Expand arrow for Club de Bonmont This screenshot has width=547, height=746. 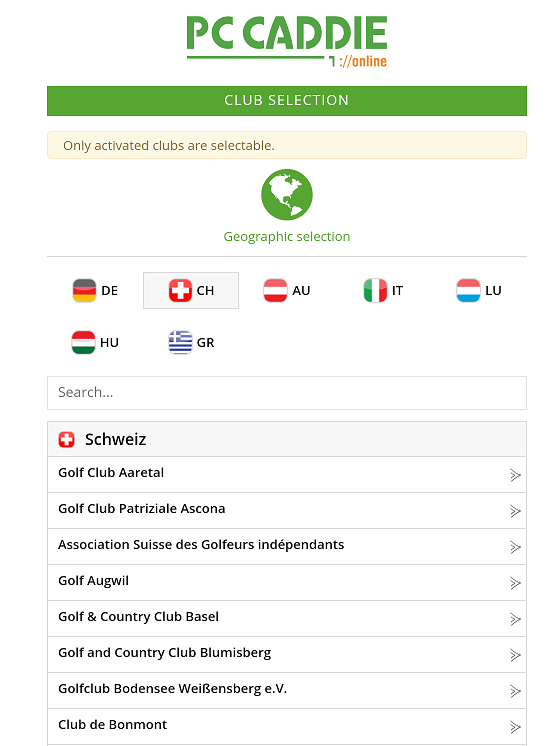click(515, 727)
